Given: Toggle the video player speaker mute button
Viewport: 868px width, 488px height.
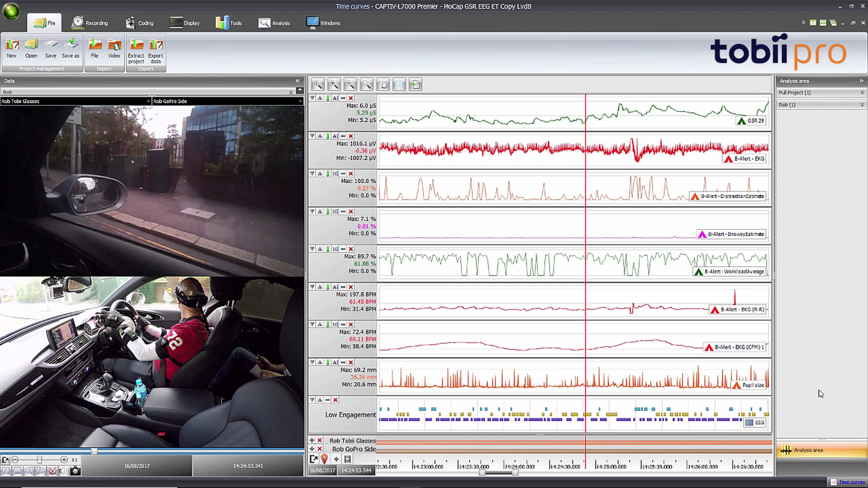Looking at the screenshot, I should [64, 471].
